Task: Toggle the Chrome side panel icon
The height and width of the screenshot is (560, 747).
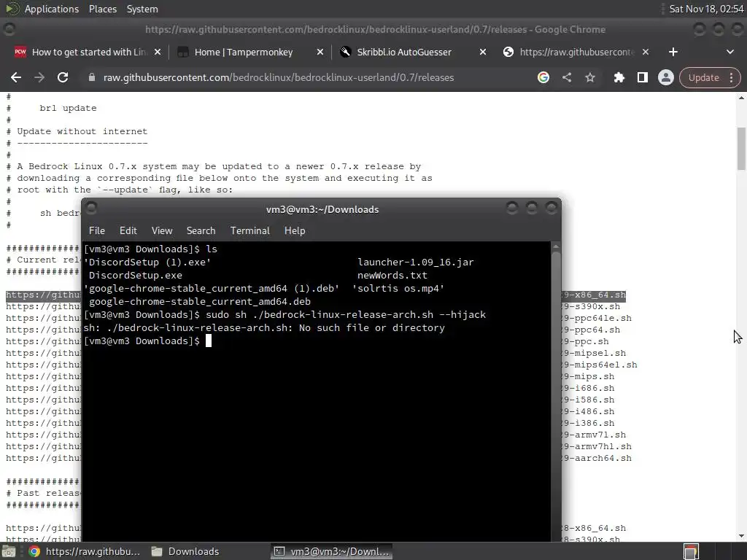Action: (642, 77)
